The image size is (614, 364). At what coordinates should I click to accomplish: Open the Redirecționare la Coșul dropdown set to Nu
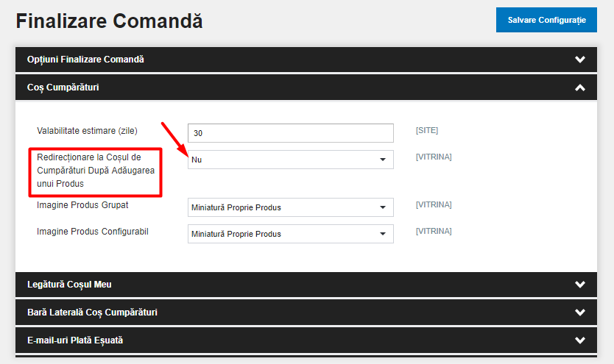pyautogui.click(x=291, y=160)
